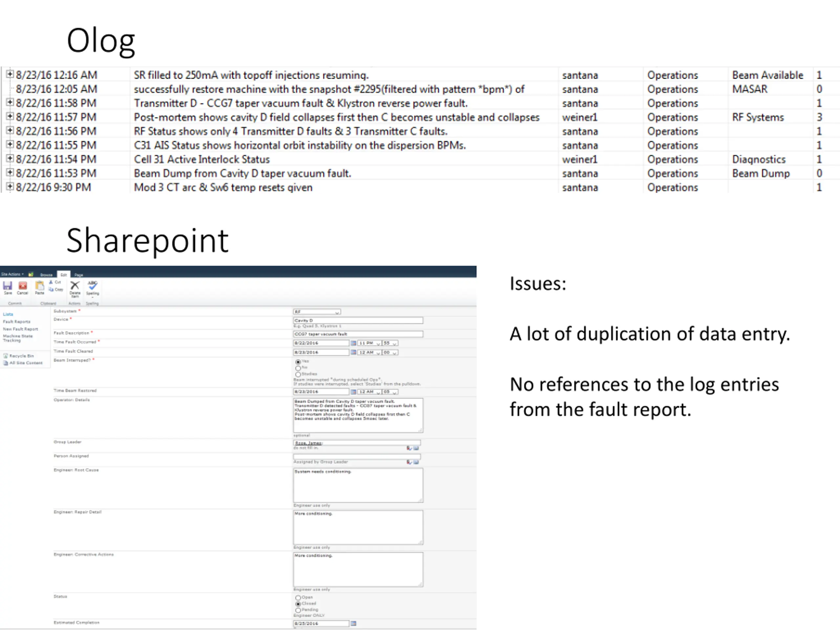The width and height of the screenshot is (840, 630).
Task: Switch to the Edit ribbon tab
Action: [64, 275]
